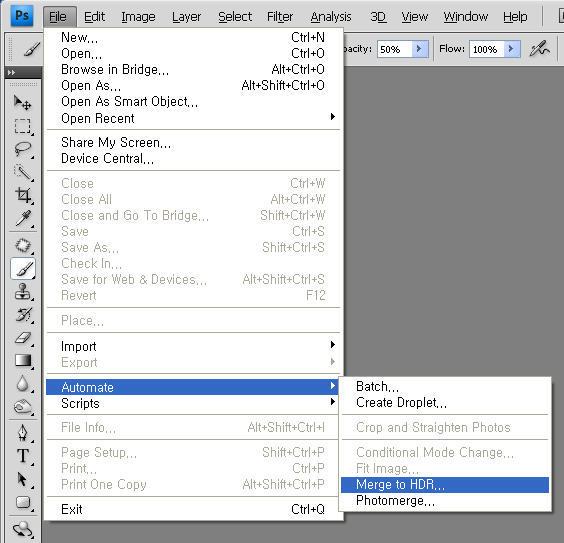The image size is (564, 543).
Task: Click the Opacity value field showing 50%
Action: [x=395, y=49]
